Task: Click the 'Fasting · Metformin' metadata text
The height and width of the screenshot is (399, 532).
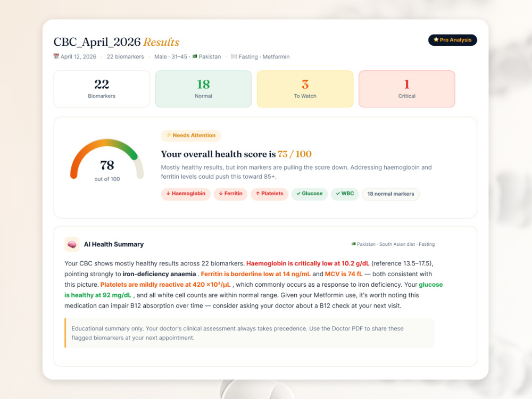Action: (x=264, y=57)
